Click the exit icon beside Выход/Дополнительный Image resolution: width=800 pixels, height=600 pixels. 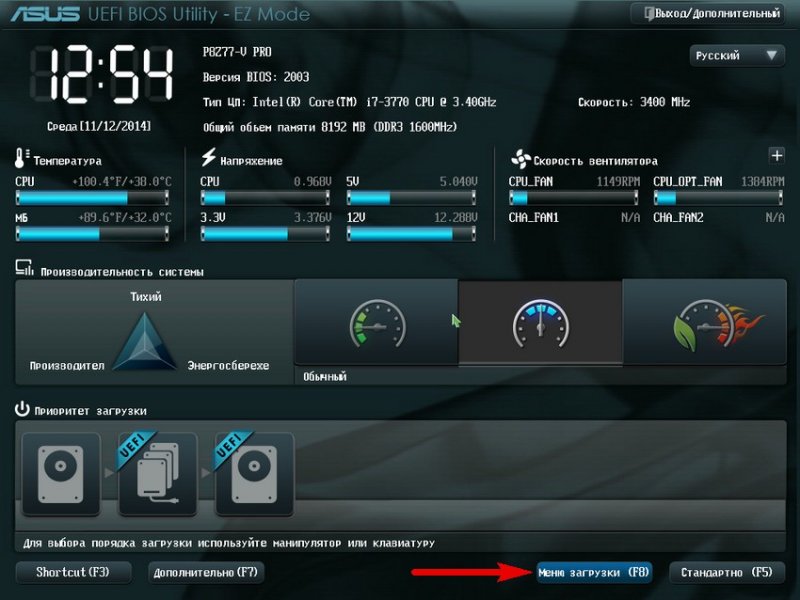tap(648, 13)
